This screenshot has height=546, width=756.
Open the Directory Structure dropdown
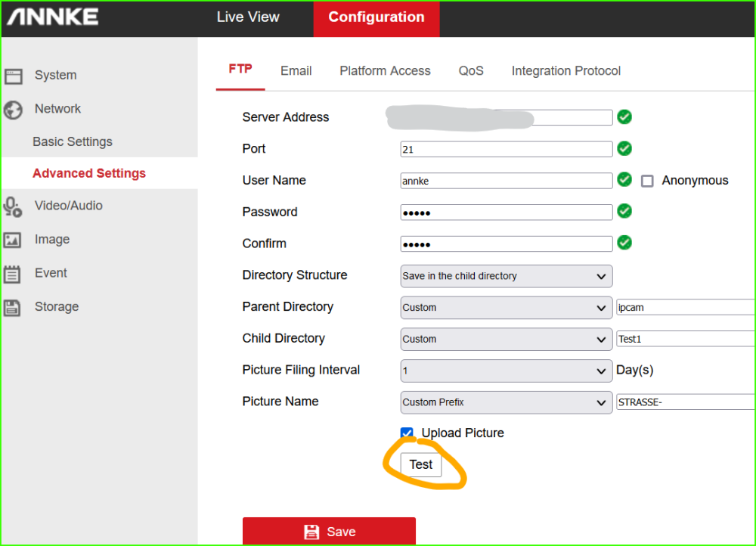click(507, 276)
